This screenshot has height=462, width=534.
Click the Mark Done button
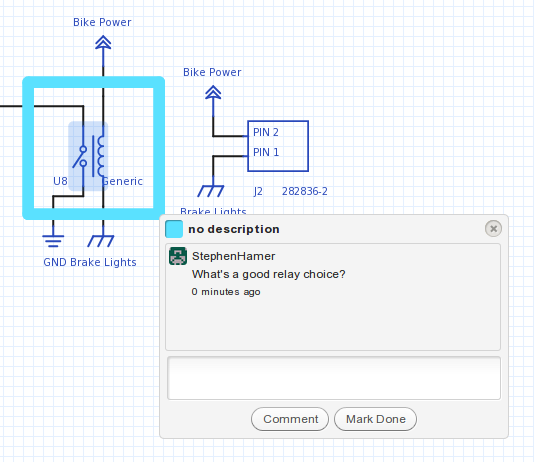tap(376, 419)
